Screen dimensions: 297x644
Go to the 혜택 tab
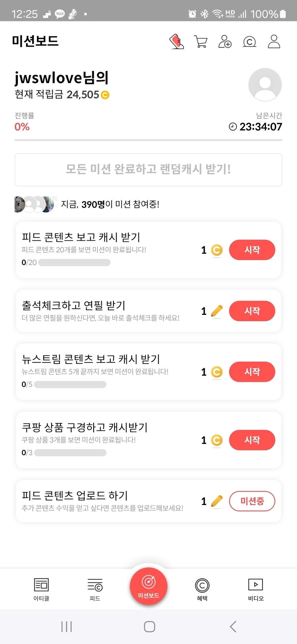[x=202, y=589]
